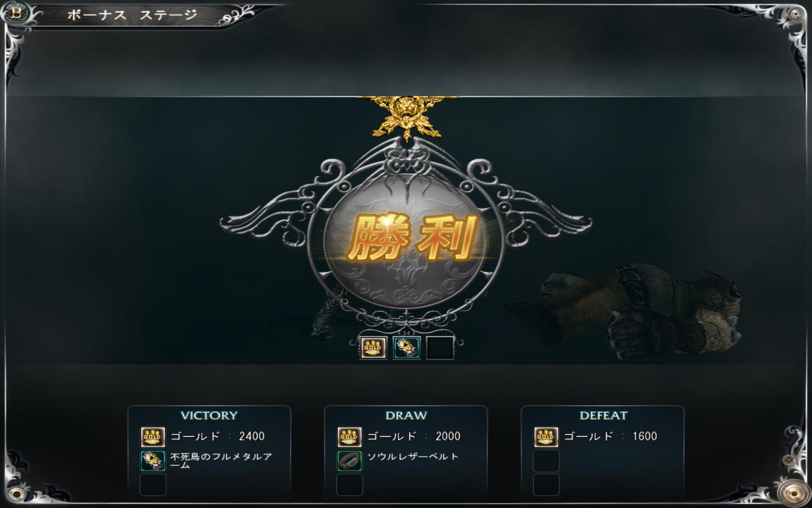812x508 pixels.
Task: Click the ソウルレザーベルト item name
Action: point(413,457)
